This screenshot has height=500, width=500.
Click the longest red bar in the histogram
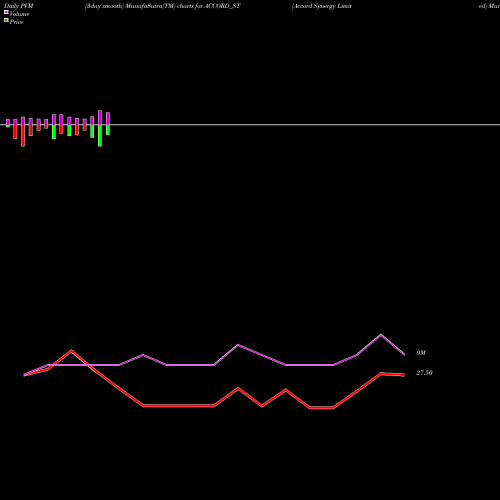(x=23, y=136)
